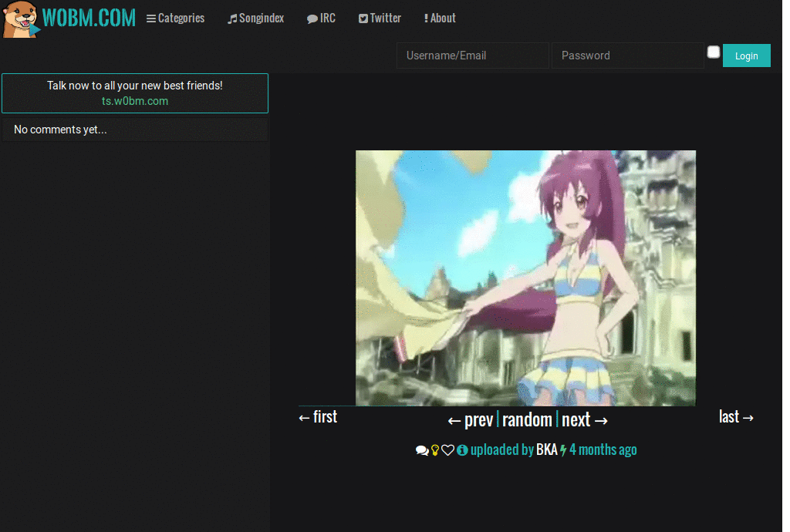Click 'Talk now to all your new best friends!'

135,86
